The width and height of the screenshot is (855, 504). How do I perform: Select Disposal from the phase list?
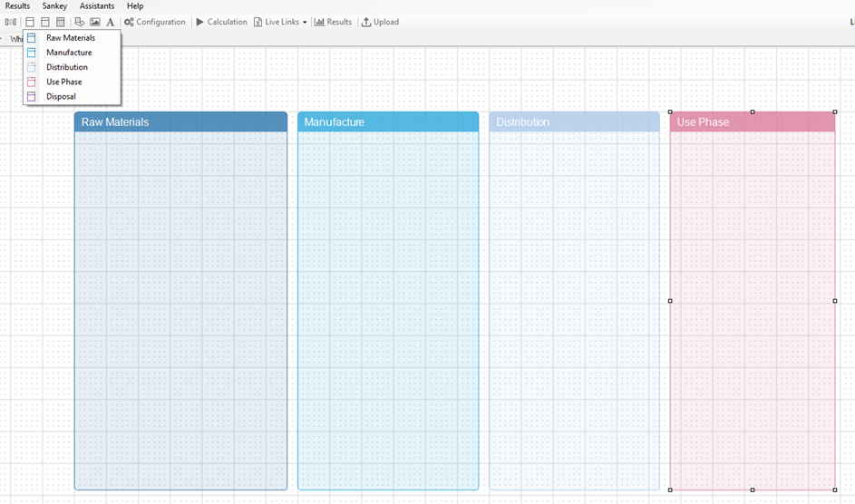point(61,96)
